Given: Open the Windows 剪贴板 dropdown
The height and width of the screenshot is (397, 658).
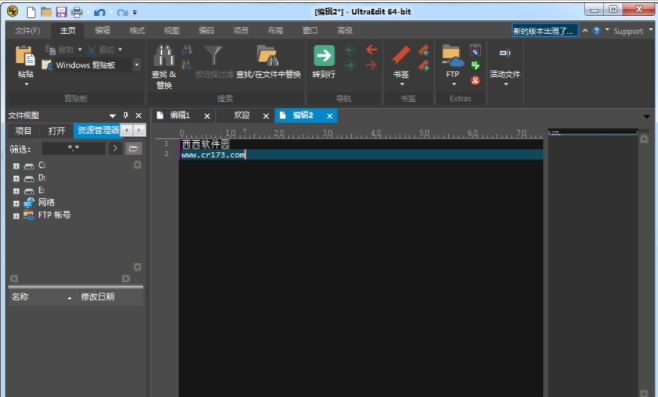Looking at the screenshot, I should click(x=136, y=65).
